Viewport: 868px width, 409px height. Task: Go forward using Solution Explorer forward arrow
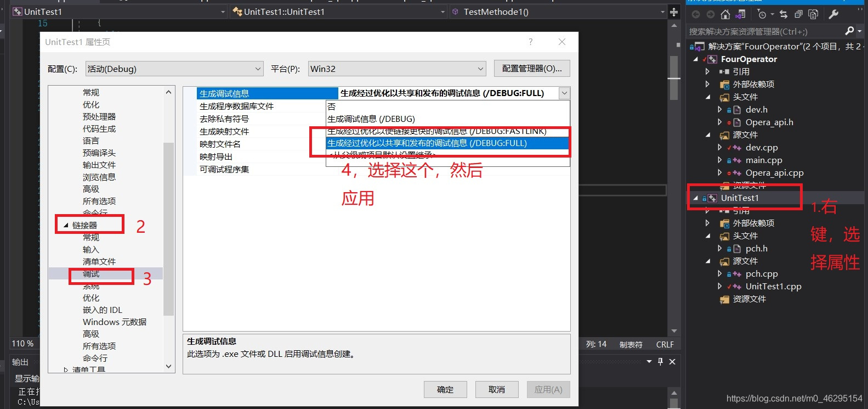[x=710, y=14]
